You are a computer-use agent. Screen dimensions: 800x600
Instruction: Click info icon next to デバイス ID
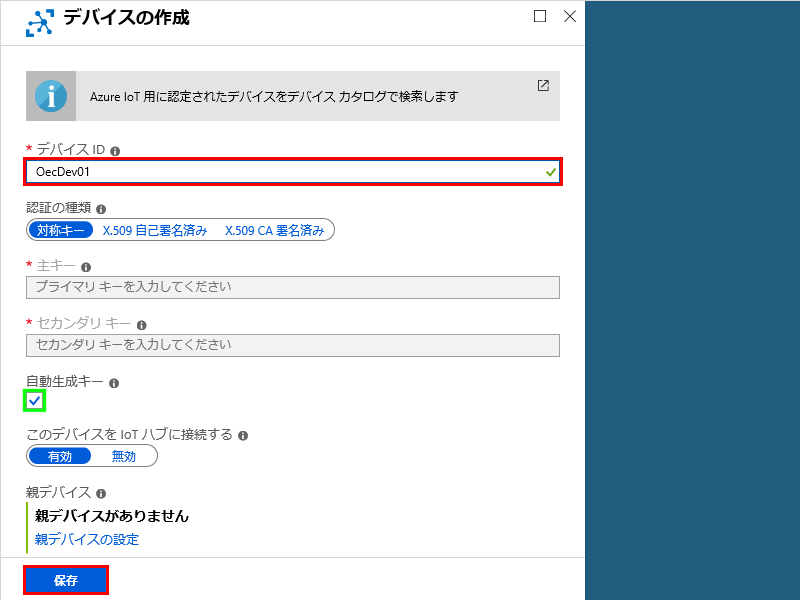[115, 151]
